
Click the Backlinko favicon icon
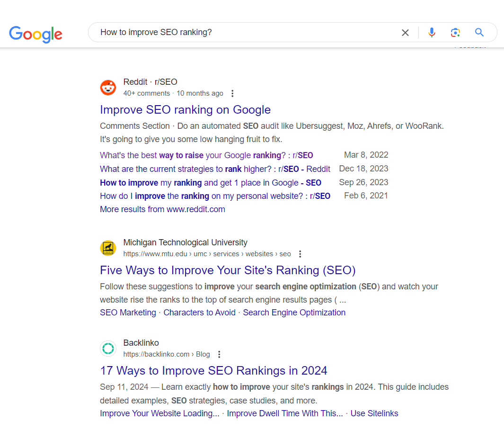coord(108,349)
